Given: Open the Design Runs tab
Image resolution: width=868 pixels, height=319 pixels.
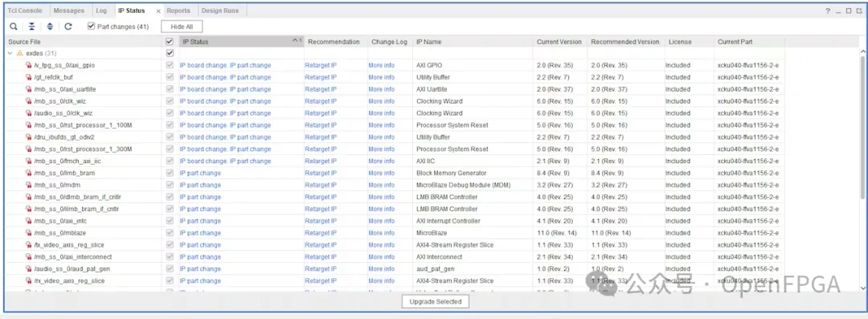Looking at the screenshot, I should click(220, 10).
